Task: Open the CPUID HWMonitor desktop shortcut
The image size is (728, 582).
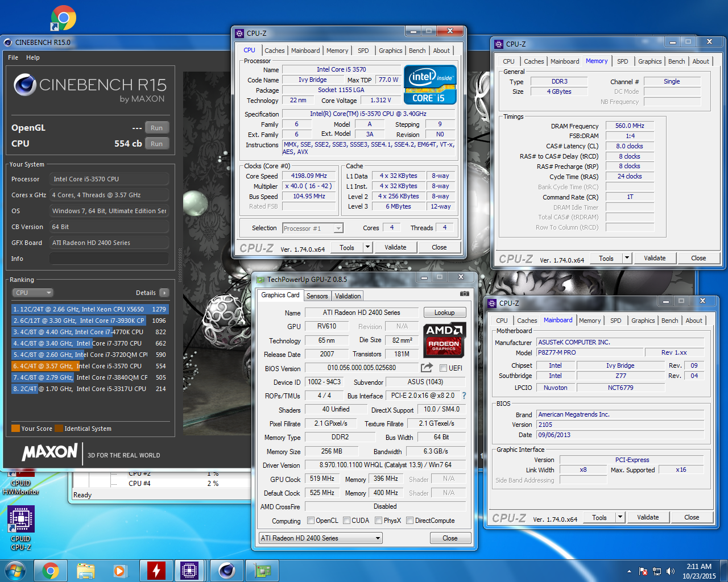Action: coord(21,483)
